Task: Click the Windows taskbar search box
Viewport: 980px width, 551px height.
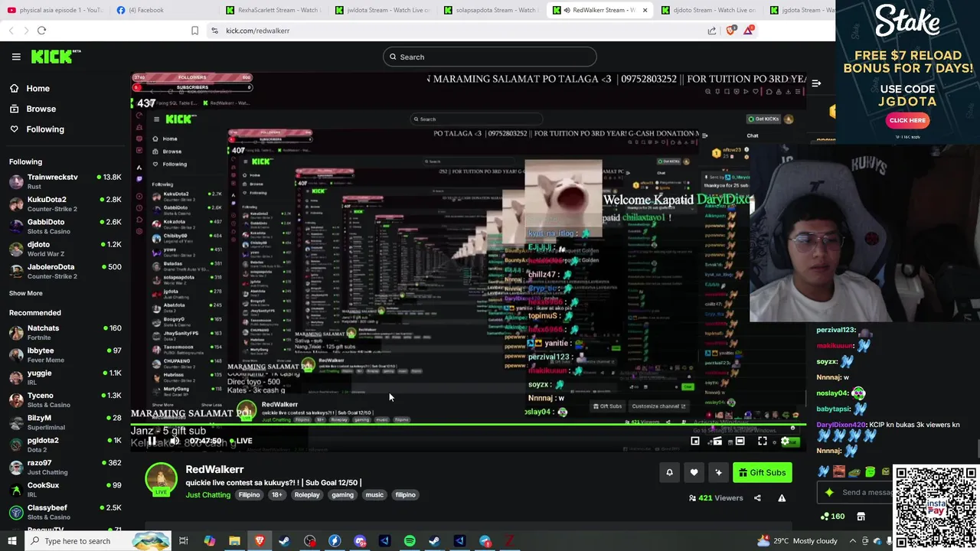Action: coord(100,541)
